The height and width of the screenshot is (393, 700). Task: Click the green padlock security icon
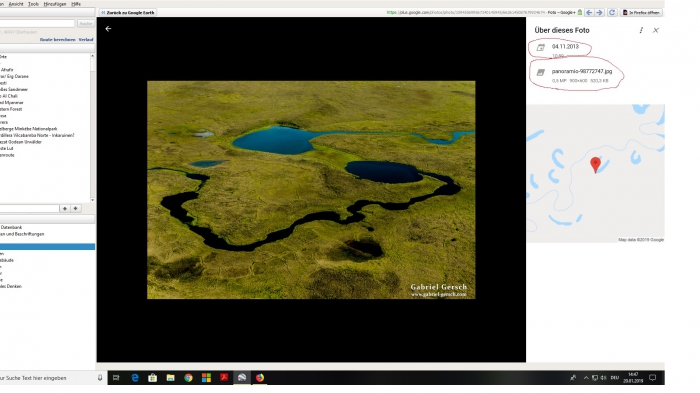pyautogui.click(x=580, y=13)
